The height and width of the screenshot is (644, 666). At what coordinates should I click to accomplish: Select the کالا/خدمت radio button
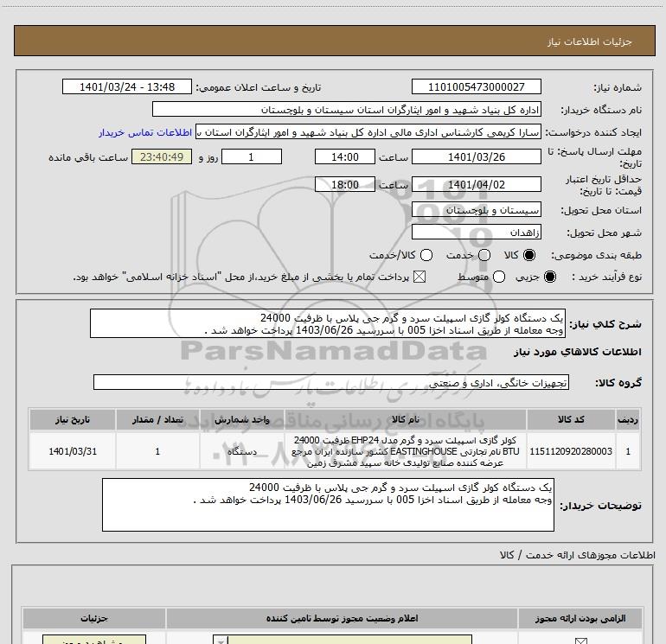pyautogui.click(x=426, y=255)
